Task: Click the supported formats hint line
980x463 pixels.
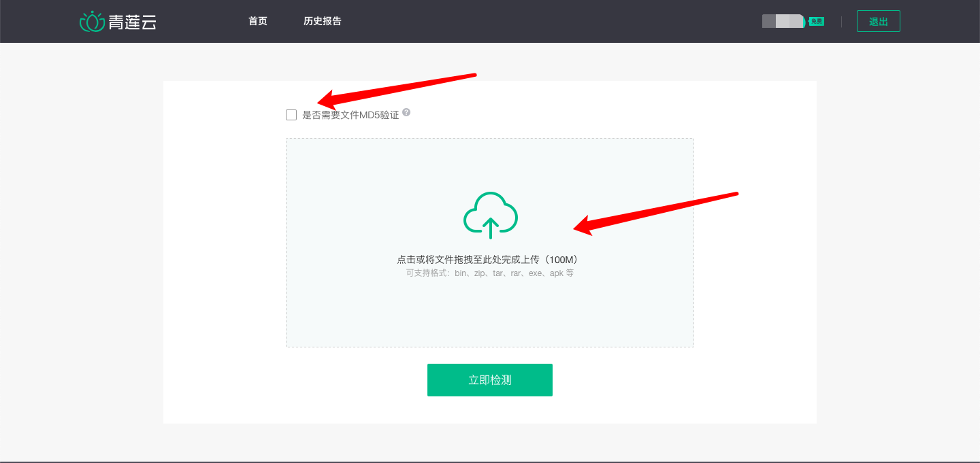Action: point(490,273)
